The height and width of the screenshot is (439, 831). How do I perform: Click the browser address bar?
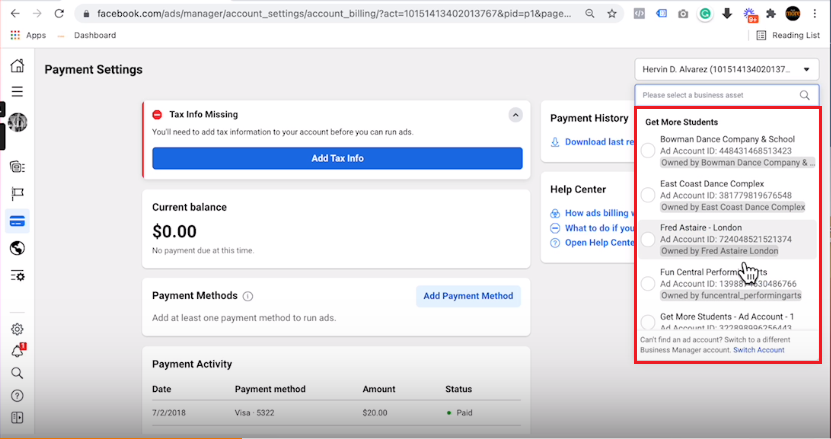click(x=334, y=14)
